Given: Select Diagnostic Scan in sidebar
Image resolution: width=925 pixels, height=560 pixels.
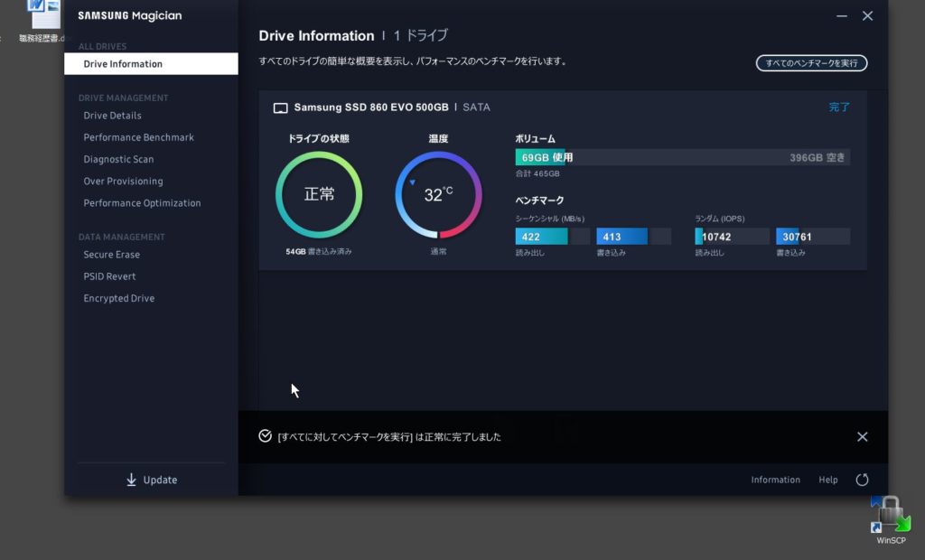Looking at the screenshot, I should click(x=118, y=159).
